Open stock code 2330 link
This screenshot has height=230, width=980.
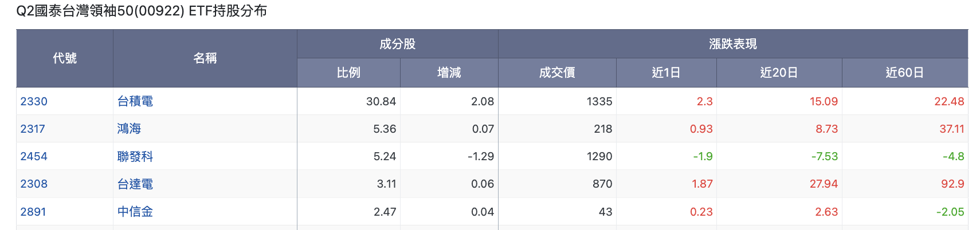(34, 101)
